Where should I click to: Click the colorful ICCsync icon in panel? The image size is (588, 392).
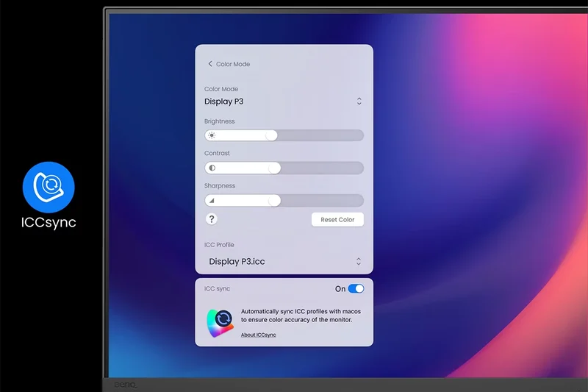point(220,321)
